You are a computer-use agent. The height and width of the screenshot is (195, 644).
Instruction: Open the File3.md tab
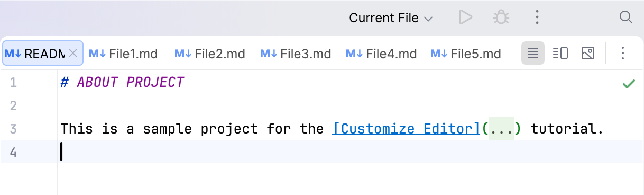(x=295, y=54)
